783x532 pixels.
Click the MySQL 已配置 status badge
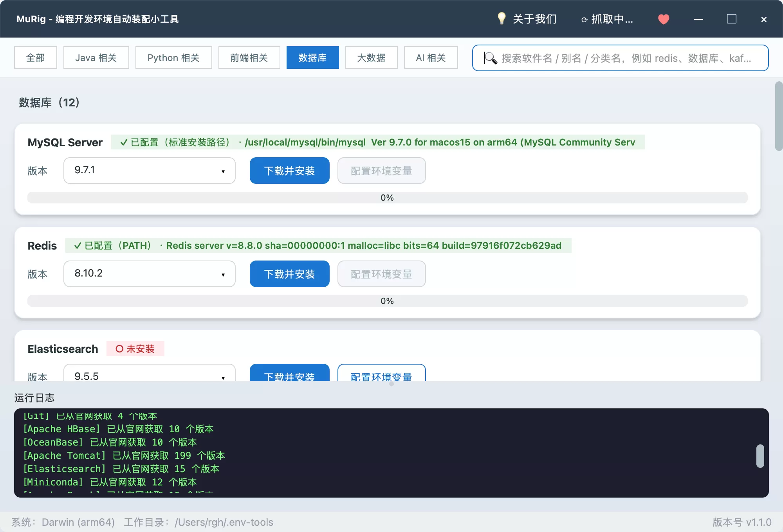tap(378, 142)
